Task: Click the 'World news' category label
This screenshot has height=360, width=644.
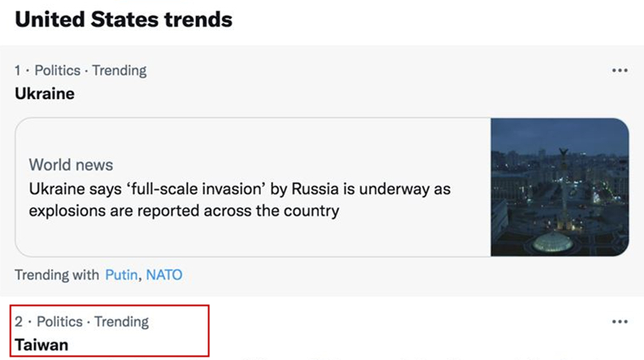Action: tap(71, 165)
